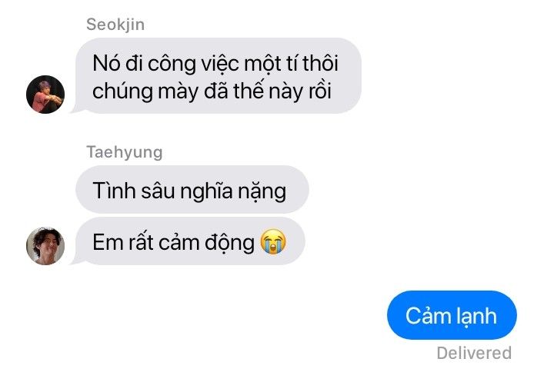Select the Seokjin sender name label
The width and height of the screenshot is (554, 392).
coord(115,25)
